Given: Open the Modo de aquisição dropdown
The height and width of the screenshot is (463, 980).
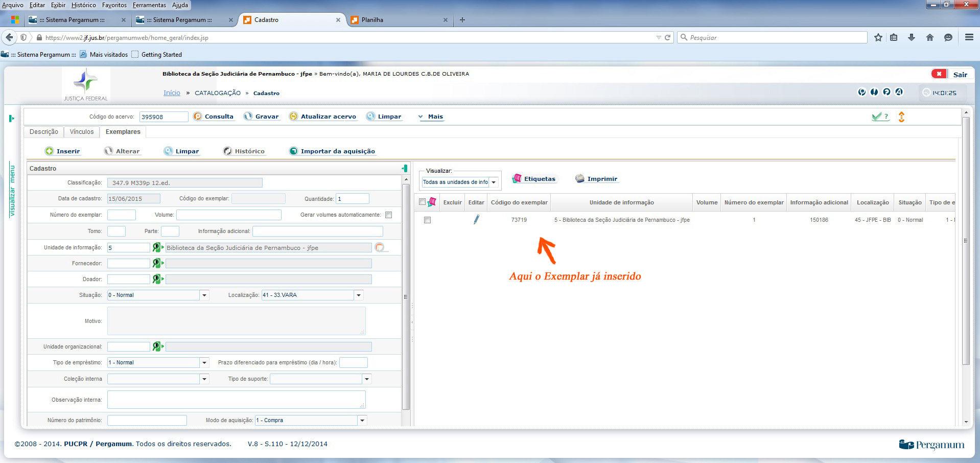Looking at the screenshot, I should [362, 421].
